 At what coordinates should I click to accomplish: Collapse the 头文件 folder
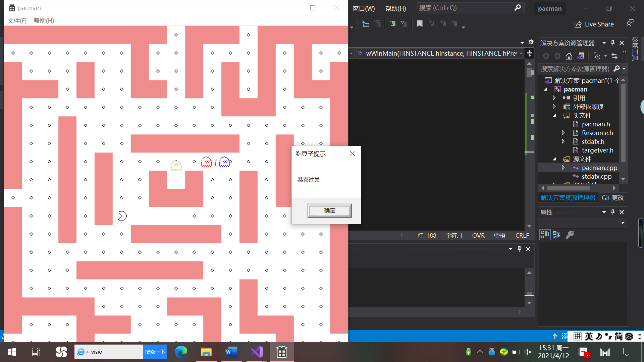tap(554, 115)
